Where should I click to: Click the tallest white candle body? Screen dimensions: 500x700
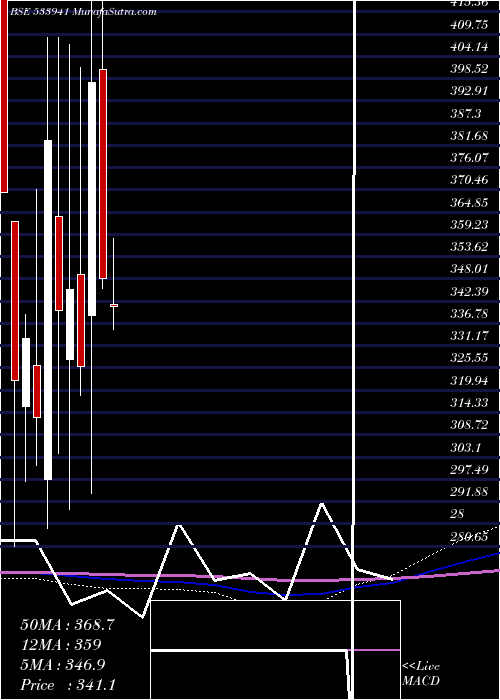[x=48, y=310]
